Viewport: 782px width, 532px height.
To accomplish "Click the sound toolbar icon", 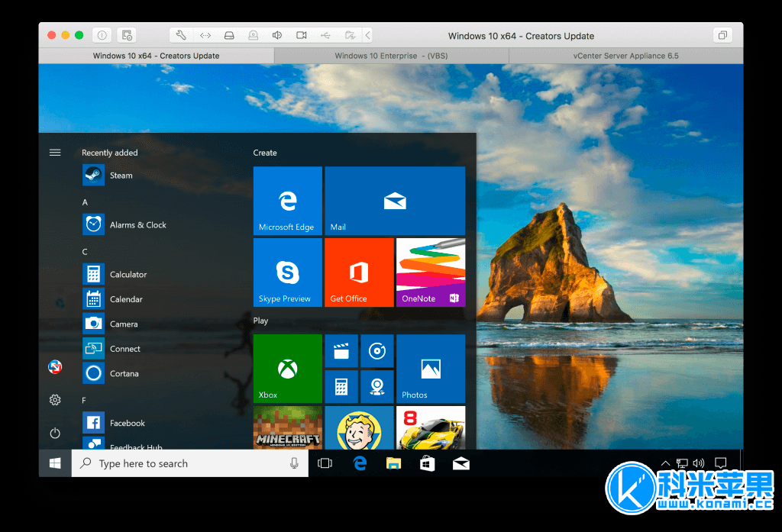I will [x=277, y=35].
